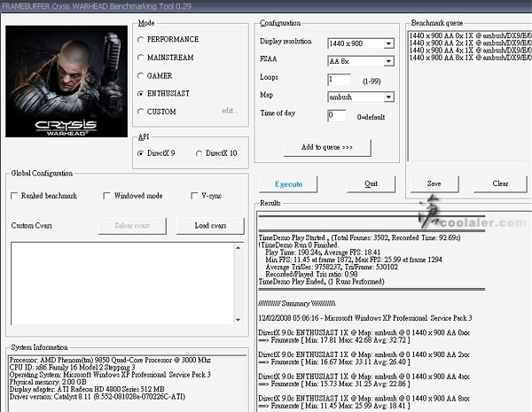Viewport: 532px width, 412px height.
Task: Select the AA 8x 1X queue entry
Action: pos(470,58)
